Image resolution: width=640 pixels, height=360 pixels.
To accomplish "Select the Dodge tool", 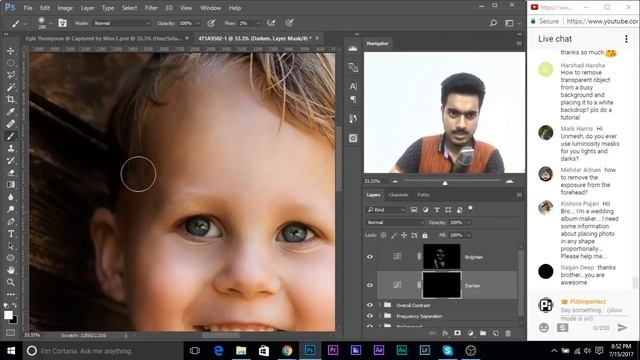I will (x=11, y=209).
